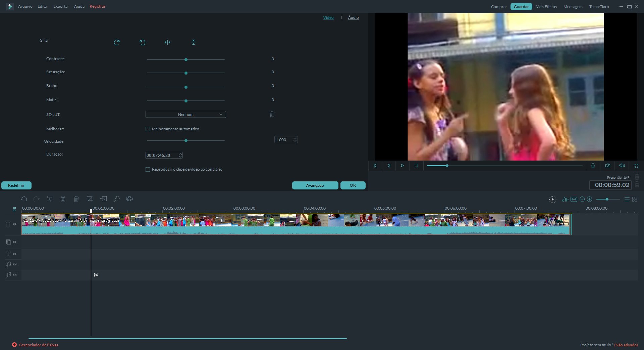This screenshot has width=644, height=350.
Task: Open the 3D LUT Nenhum dropdown
Action: [x=185, y=115]
